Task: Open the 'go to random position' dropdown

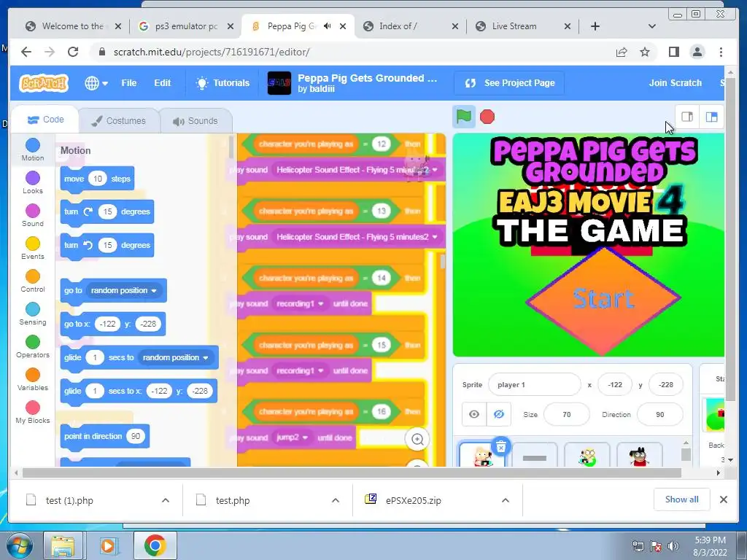Action: (124, 290)
